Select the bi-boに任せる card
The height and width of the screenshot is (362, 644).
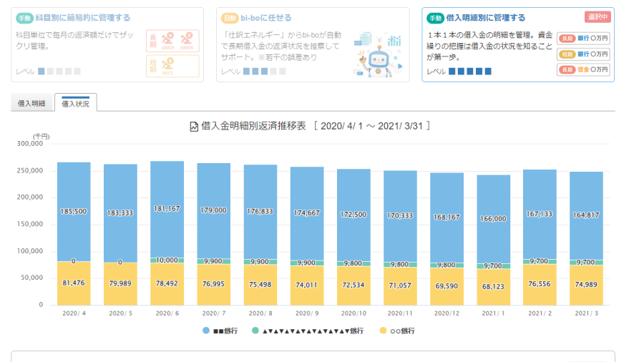click(x=313, y=45)
